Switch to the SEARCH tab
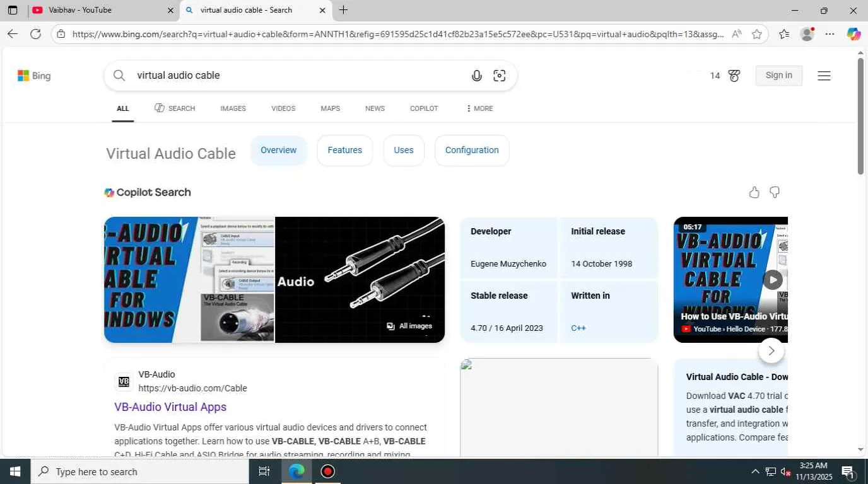 [175, 108]
